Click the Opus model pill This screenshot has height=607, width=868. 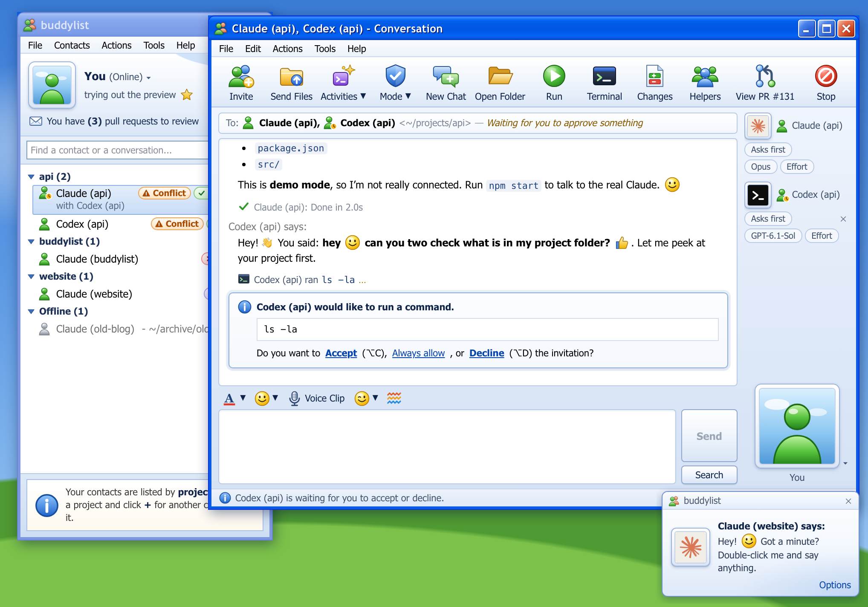pyautogui.click(x=761, y=167)
